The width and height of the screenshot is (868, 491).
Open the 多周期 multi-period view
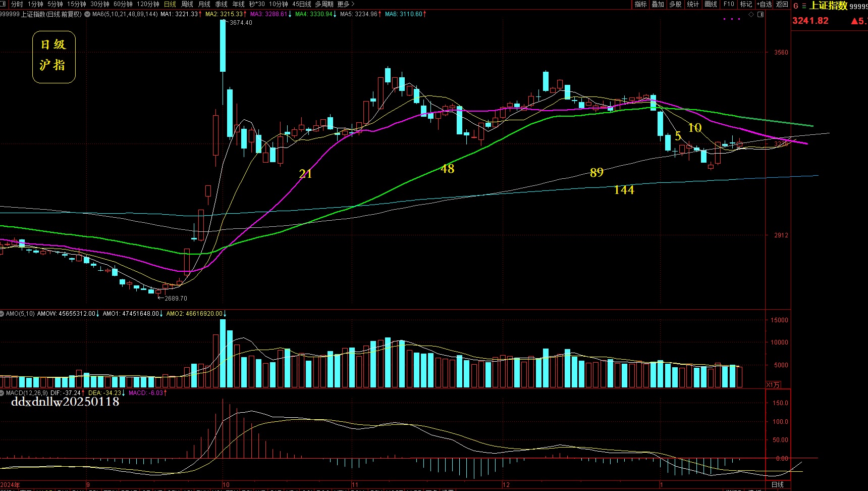tap(324, 4)
